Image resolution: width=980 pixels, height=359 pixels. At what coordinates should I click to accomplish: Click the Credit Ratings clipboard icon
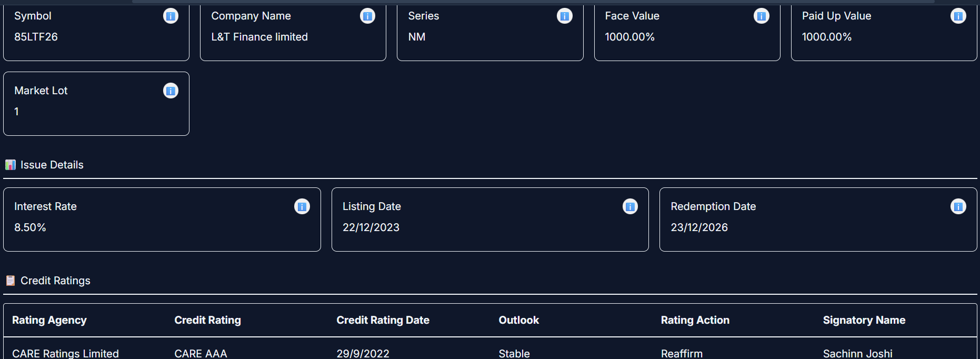[x=11, y=281]
